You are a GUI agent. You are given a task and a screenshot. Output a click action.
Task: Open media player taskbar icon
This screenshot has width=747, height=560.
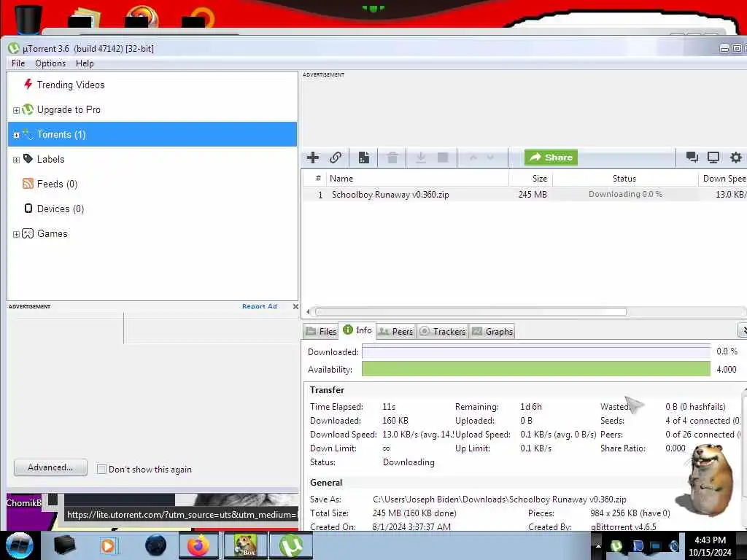(109, 545)
